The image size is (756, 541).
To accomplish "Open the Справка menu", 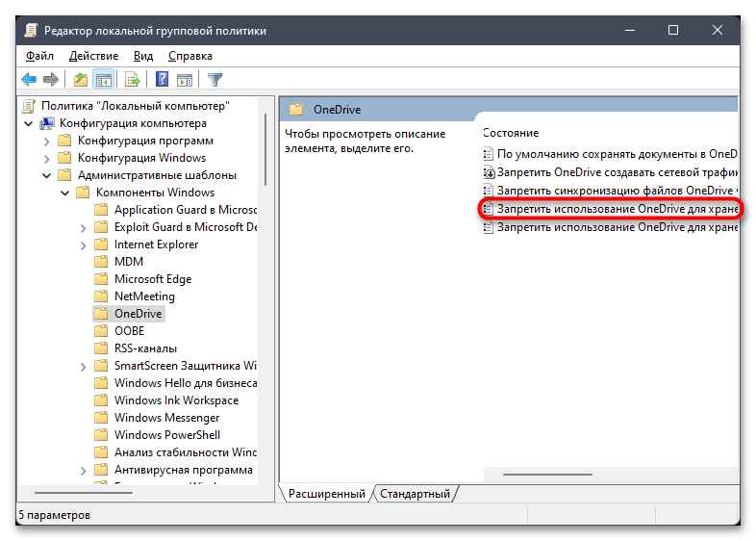I will click(x=190, y=56).
